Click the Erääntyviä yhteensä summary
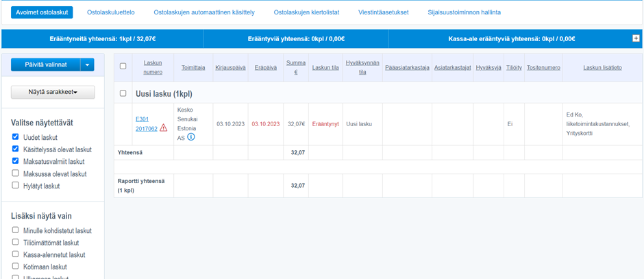 296,39
